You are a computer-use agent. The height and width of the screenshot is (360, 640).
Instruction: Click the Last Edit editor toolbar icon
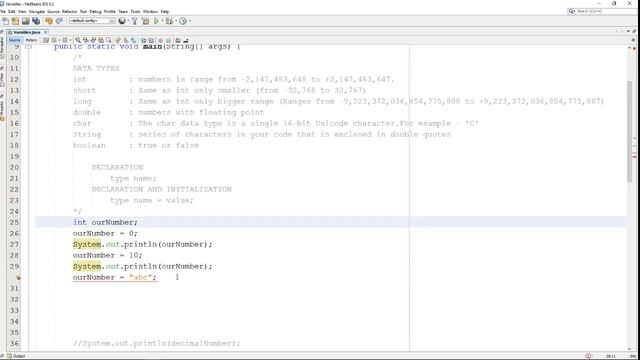pos(46,40)
